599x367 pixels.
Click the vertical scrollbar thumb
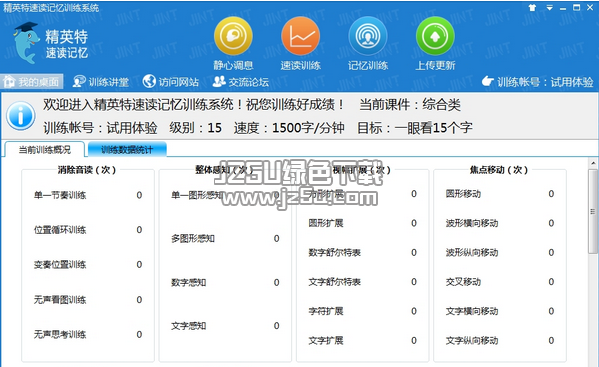593,212
